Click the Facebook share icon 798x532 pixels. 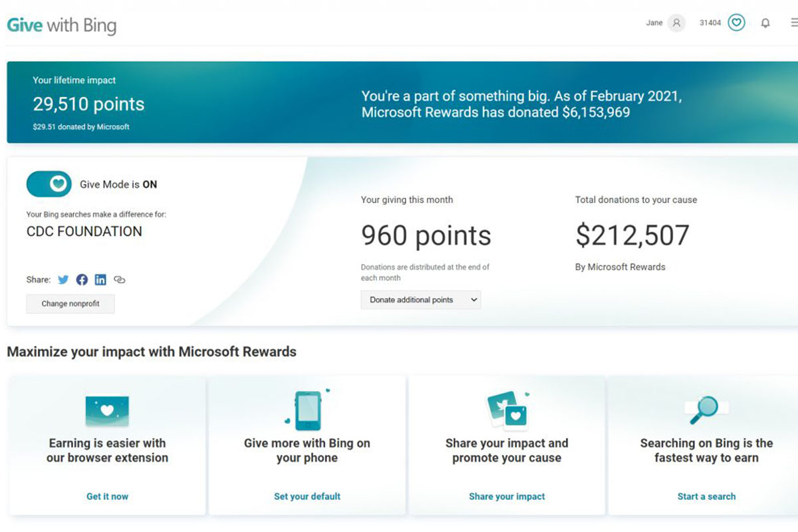point(82,280)
